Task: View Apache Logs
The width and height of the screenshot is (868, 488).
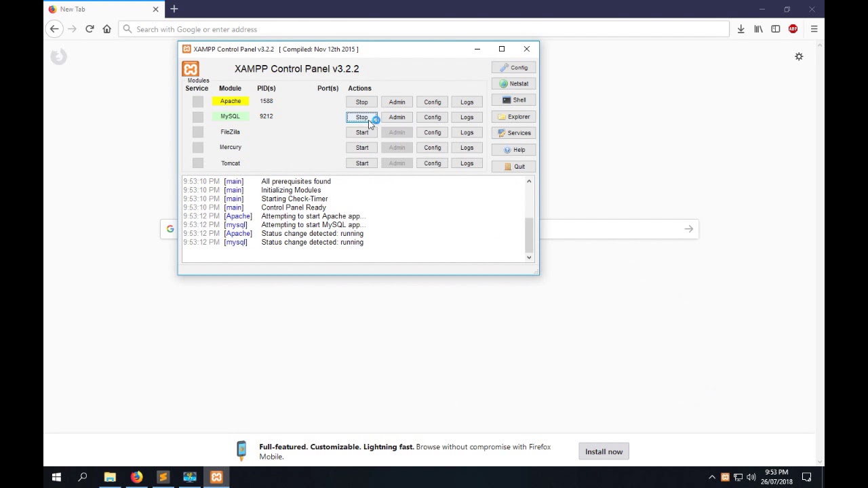Action: [467, 102]
